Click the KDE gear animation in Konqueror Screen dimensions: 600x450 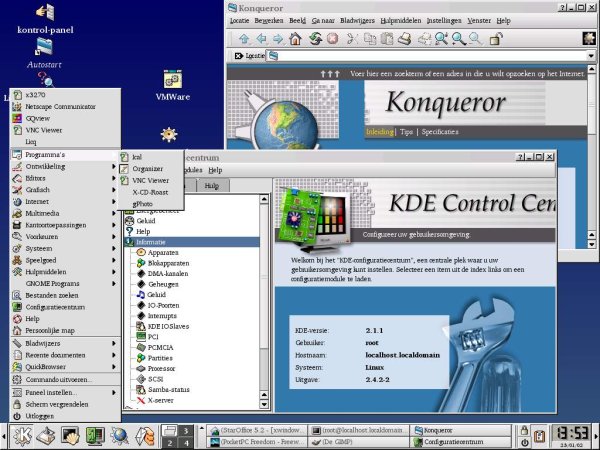pyautogui.click(x=589, y=39)
